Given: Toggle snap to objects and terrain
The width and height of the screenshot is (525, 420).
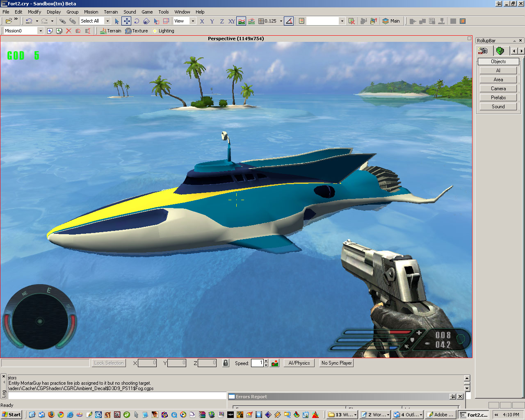Looking at the screenshot, I should [x=251, y=21].
